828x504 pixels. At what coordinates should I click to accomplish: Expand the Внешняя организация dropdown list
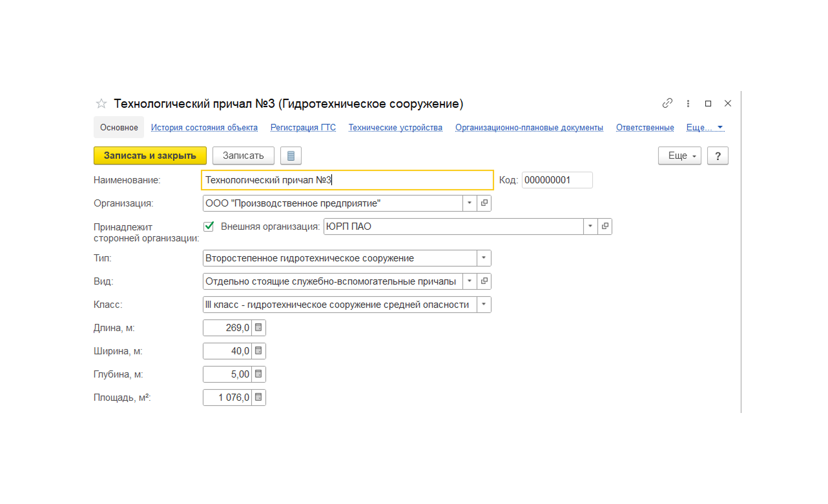pyautogui.click(x=590, y=227)
